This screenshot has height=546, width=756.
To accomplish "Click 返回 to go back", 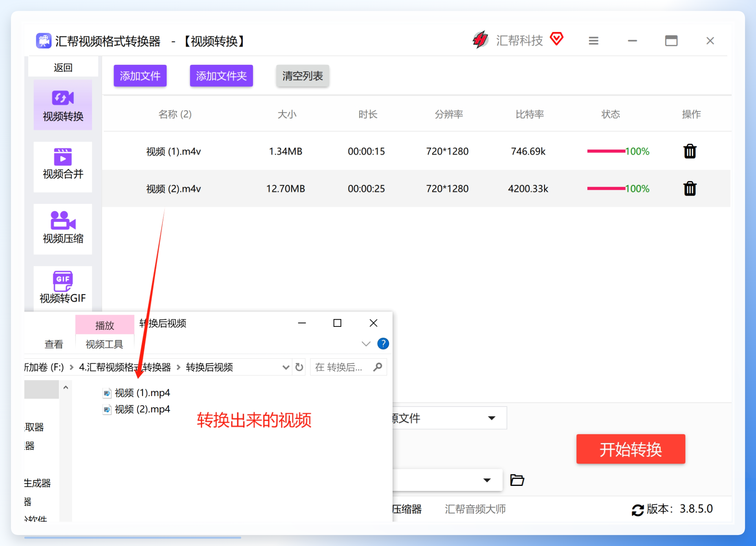I will coord(63,68).
